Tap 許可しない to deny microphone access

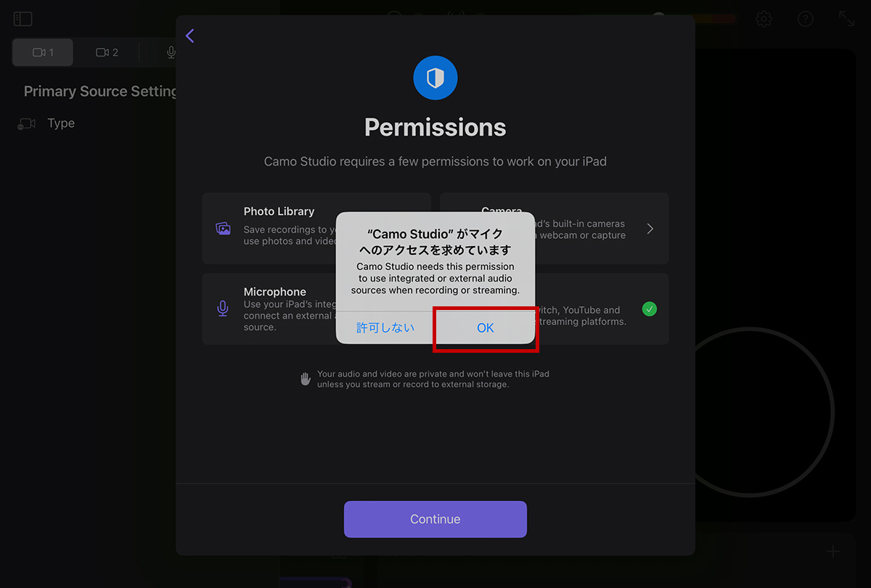point(385,328)
